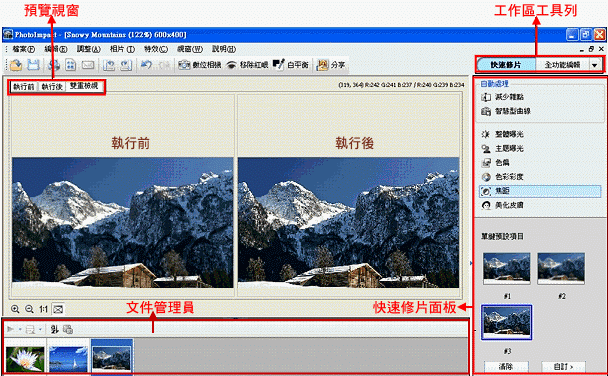Click the four-squares browse icon in the toolbar
The image size is (608, 376).
pyautogui.click(x=71, y=65)
